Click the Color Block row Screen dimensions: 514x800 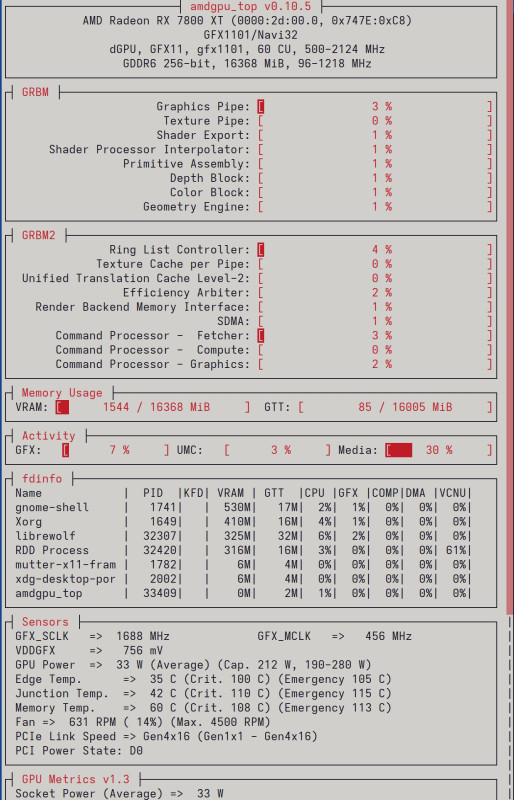click(331, 192)
